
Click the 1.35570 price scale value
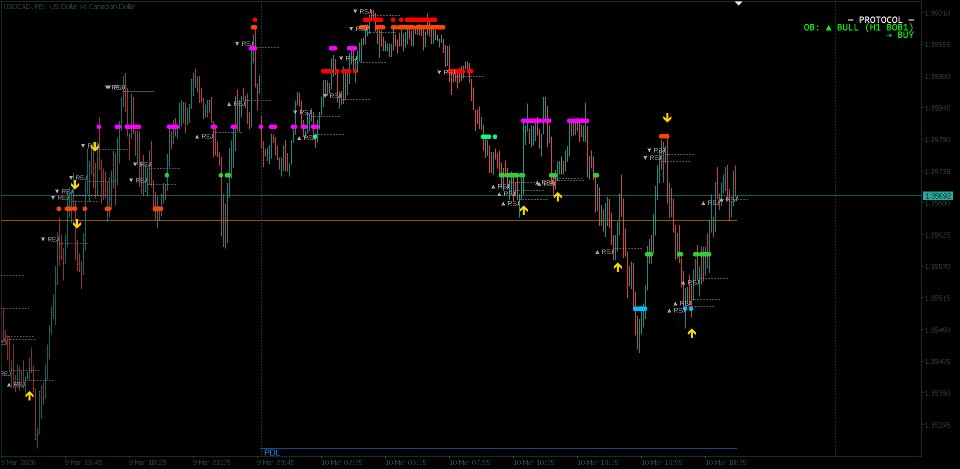(937, 267)
